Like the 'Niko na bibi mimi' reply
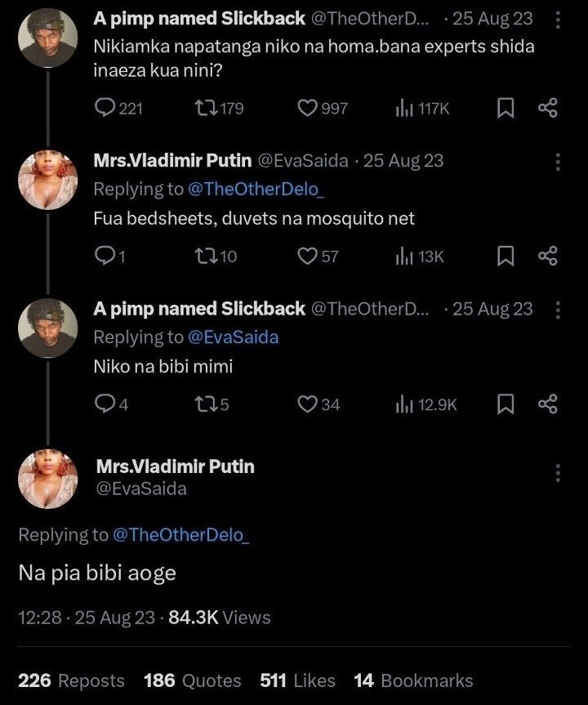Viewport: 588px width, 705px height. click(318, 404)
